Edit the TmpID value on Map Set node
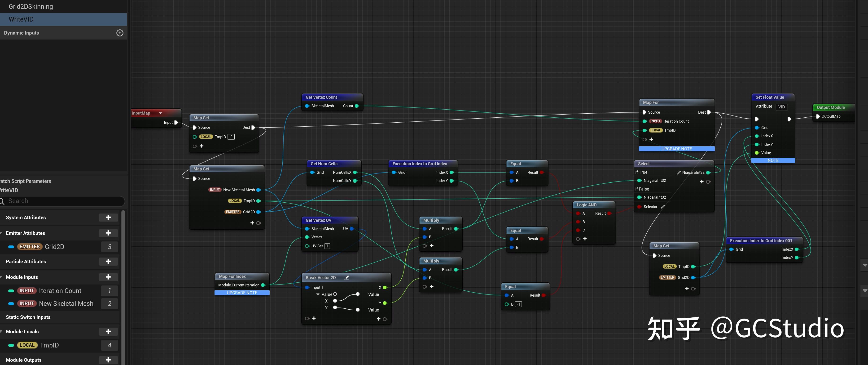This screenshot has width=868, height=365. click(230, 137)
